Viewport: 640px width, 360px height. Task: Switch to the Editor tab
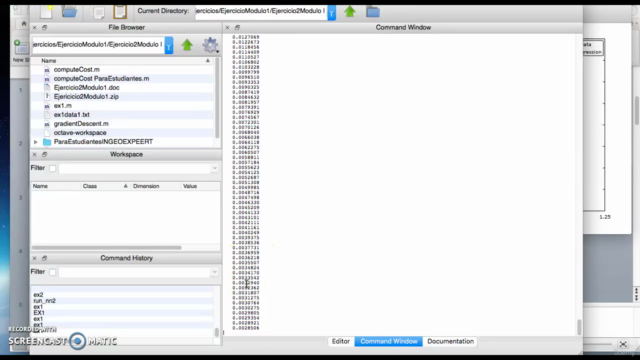click(341, 341)
